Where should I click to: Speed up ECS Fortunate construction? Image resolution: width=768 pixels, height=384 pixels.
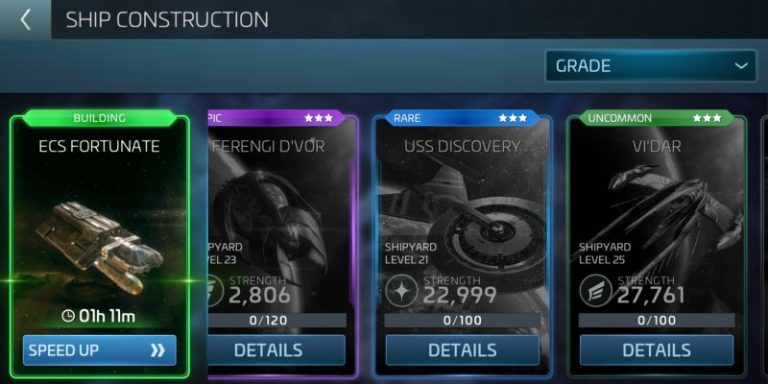(99, 350)
